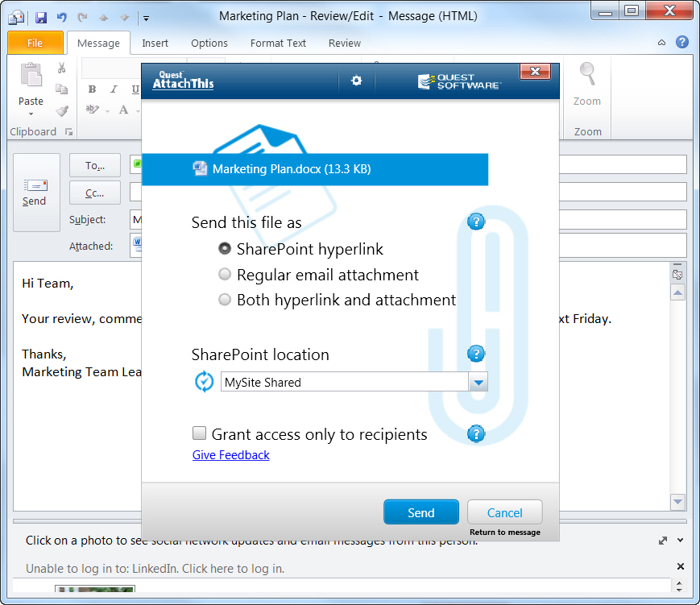This screenshot has width=700, height=605.
Task: Click the Quest AttachThis logo
Action: pos(183,81)
